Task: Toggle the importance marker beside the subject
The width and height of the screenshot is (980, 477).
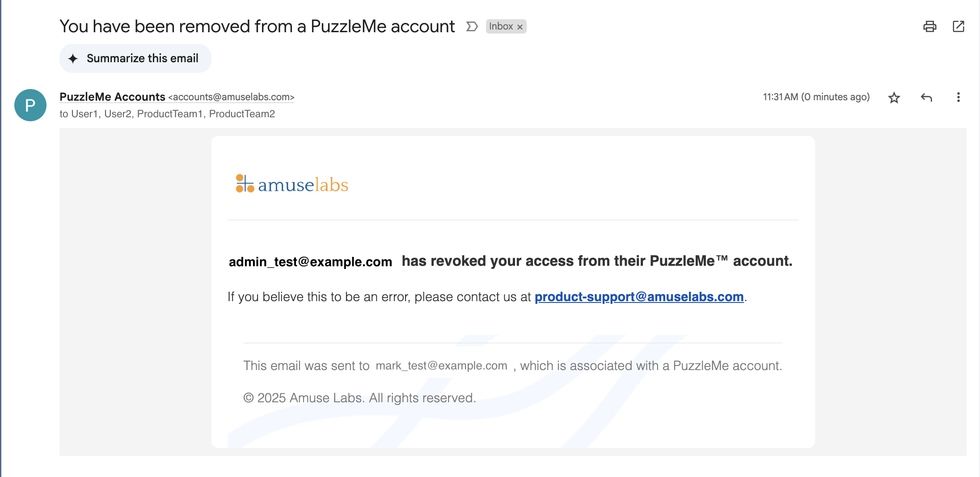Action: [x=472, y=26]
